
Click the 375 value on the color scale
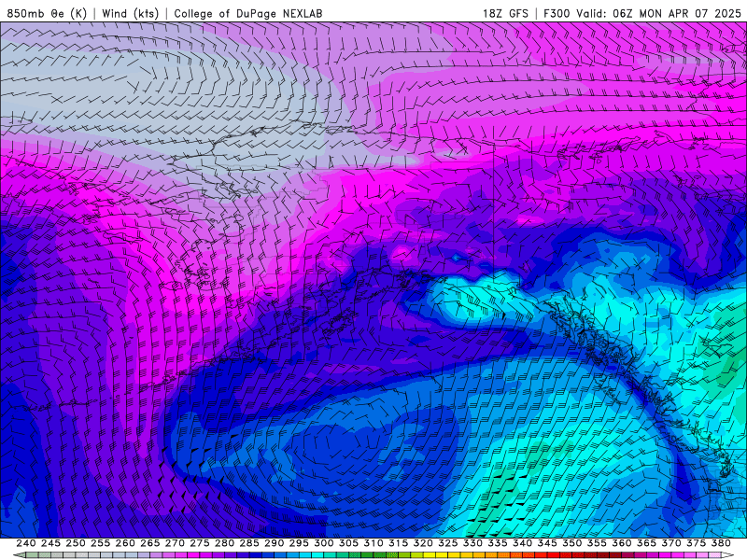click(x=696, y=543)
